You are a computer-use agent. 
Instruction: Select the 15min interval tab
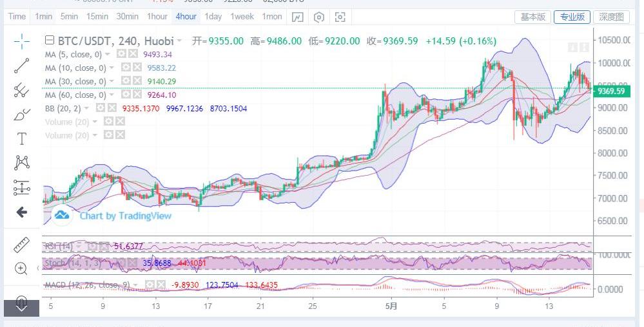[x=97, y=17]
